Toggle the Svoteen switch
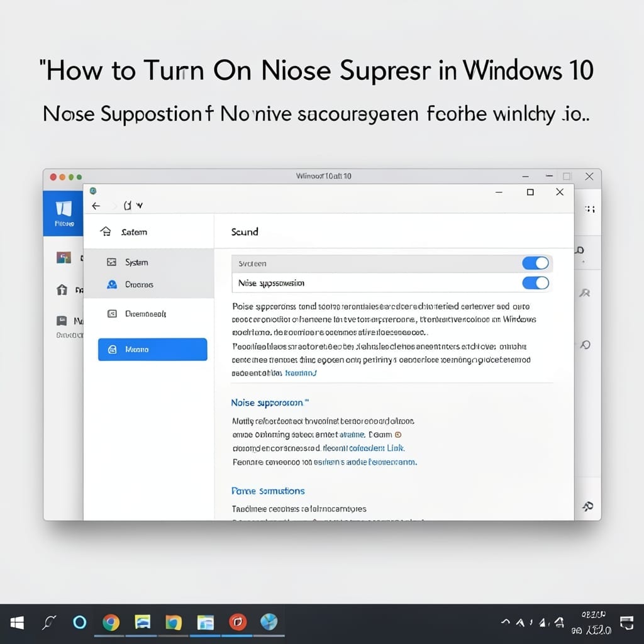The width and height of the screenshot is (644, 644). pos(535,264)
